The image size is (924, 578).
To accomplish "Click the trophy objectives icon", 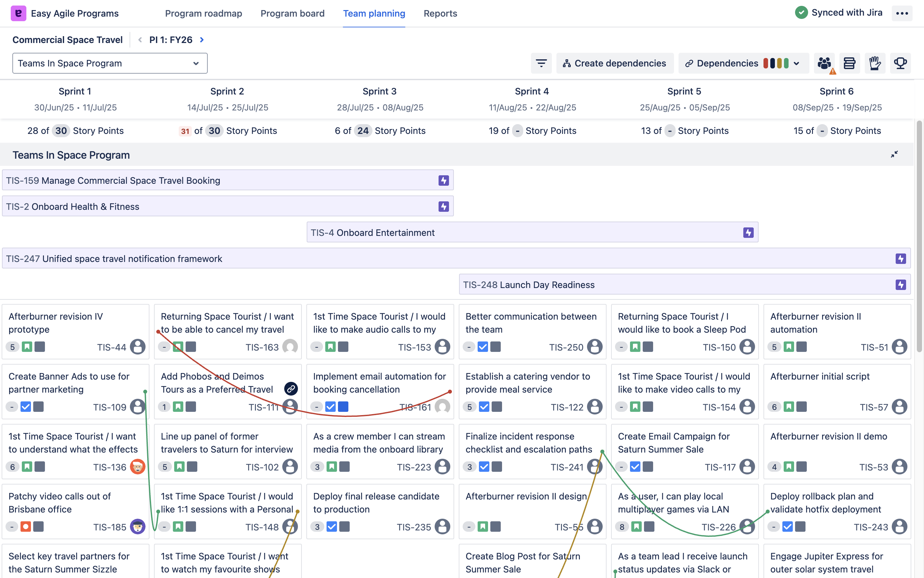I will 900,63.
